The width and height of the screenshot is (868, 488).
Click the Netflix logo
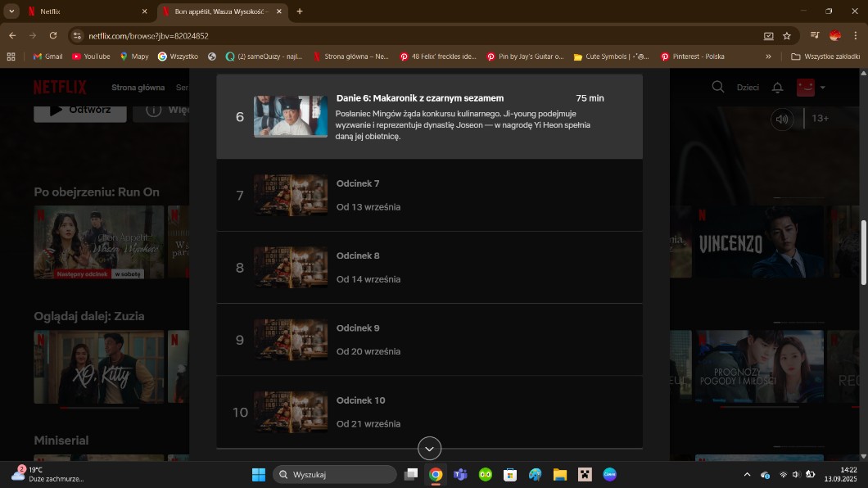60,88
